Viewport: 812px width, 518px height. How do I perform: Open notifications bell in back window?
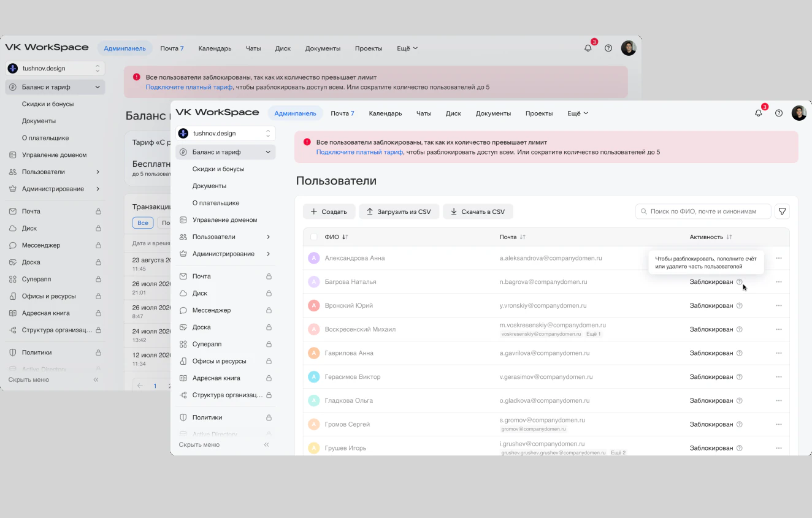(588, 48)
